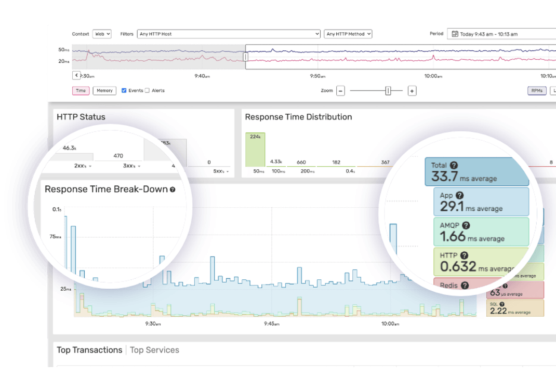Click the 224k bar in Response Time Distribution

(255, 150)
